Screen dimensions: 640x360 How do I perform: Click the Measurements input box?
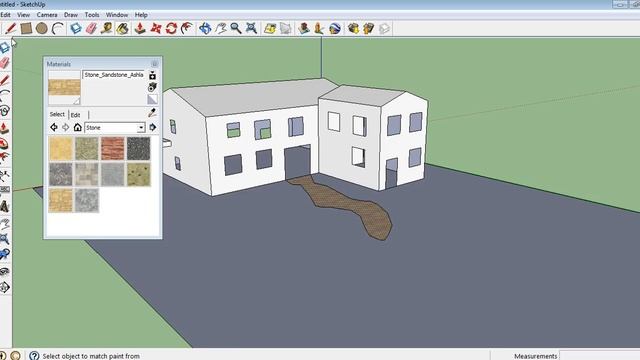[599, 356]
